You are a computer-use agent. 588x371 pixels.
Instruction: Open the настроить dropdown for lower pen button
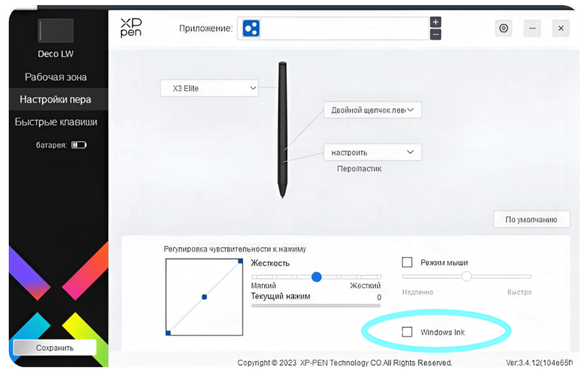point(372,152)
